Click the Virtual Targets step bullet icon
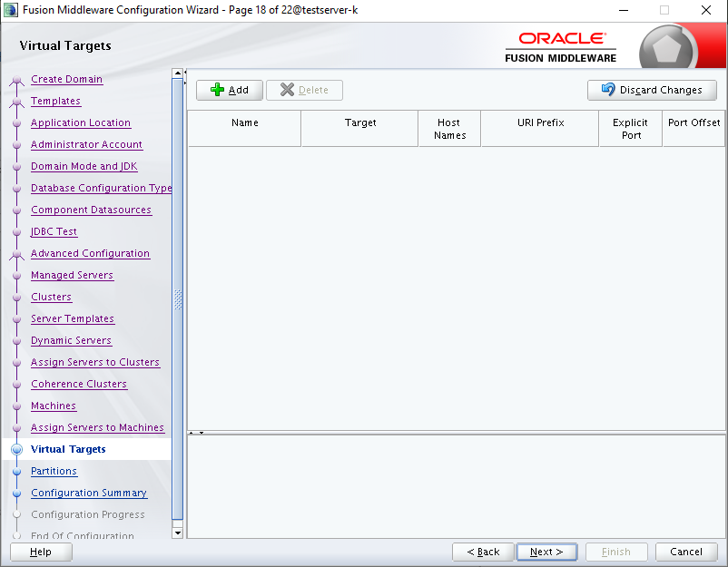The image size is (728, 567). pos(16,450)
